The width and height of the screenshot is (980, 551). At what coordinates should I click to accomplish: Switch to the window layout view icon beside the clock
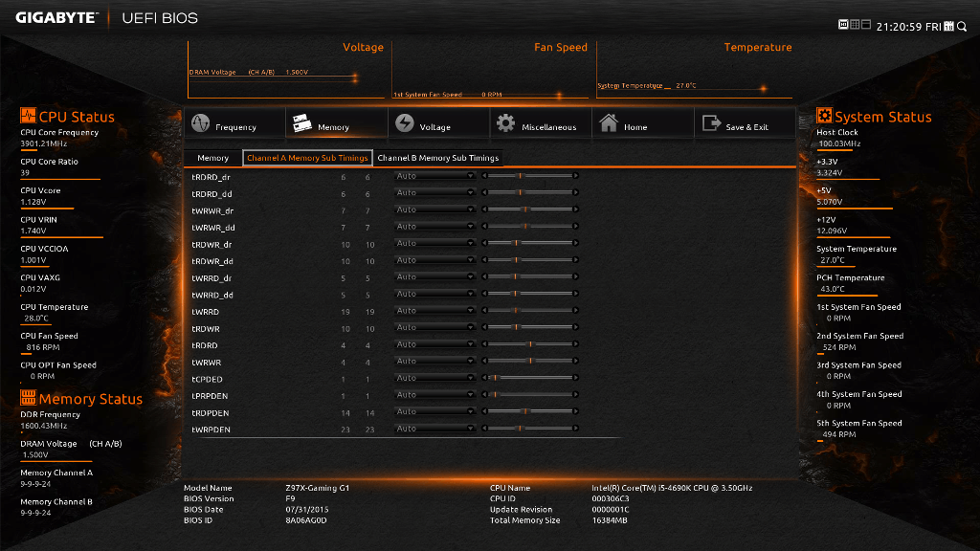[865, 24]
